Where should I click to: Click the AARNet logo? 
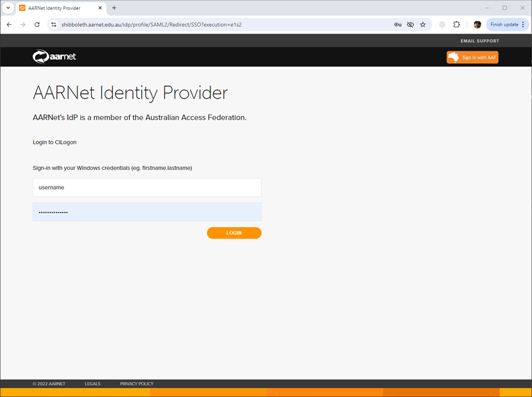click(54, 57)
